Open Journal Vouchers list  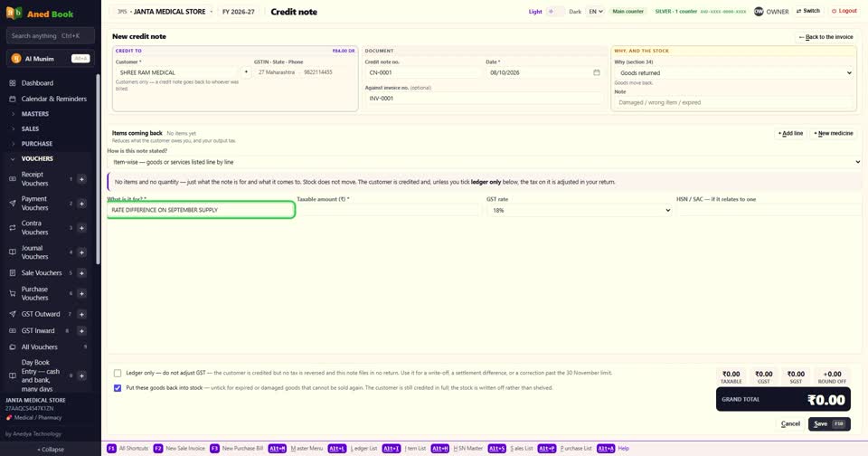coord(35,252)
